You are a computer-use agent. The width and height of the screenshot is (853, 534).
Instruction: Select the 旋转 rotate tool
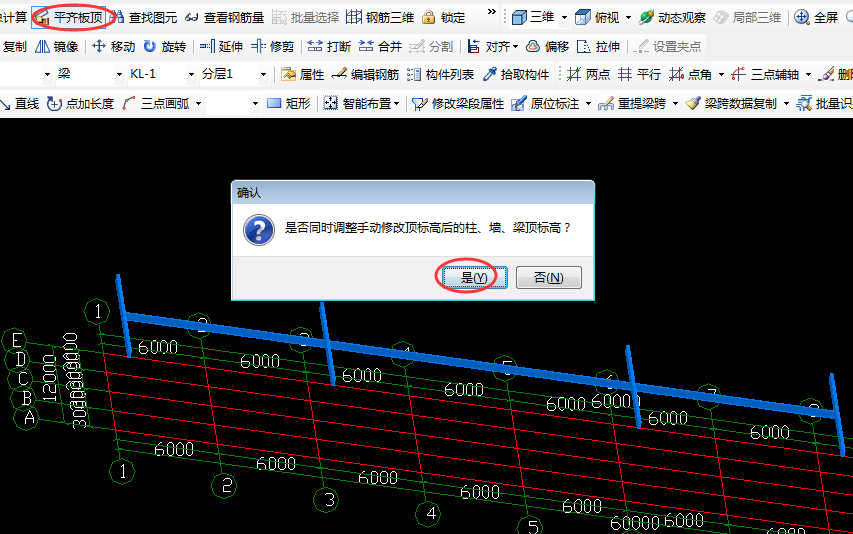[x=165, y=47]
